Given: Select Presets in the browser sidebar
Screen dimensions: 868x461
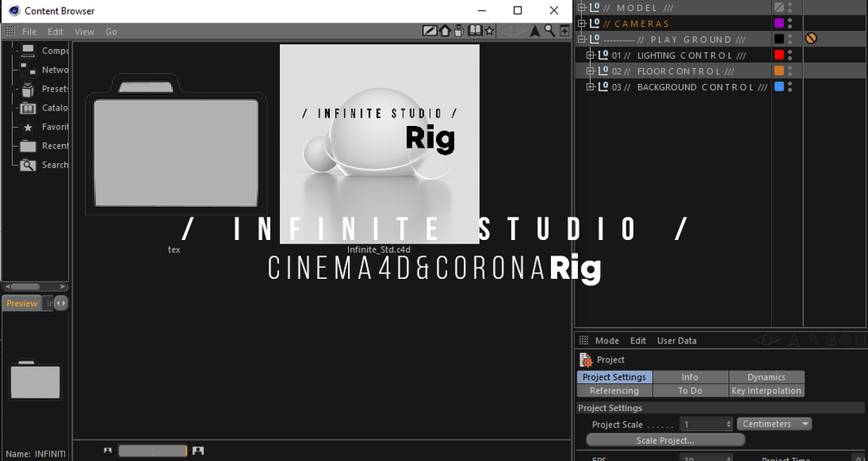Looking at the screenshot, I should tap(44, 89).
